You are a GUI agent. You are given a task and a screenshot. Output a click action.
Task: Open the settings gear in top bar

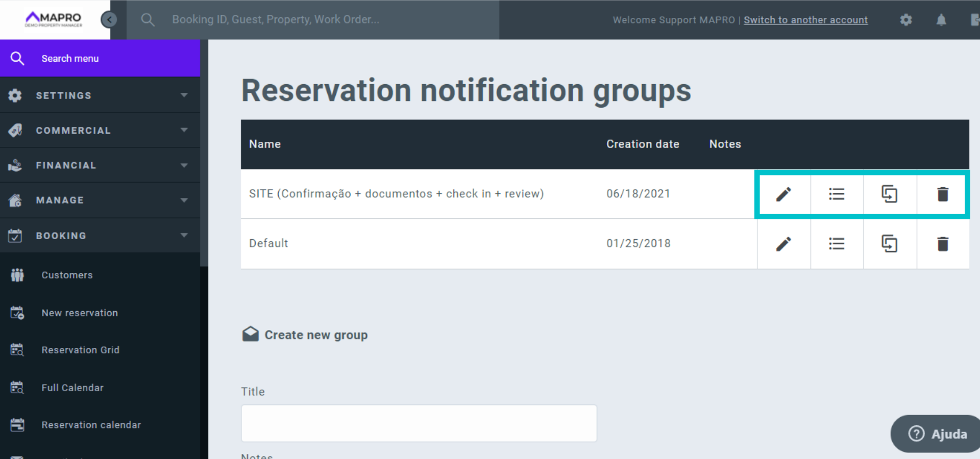click(x=906, y=20)
